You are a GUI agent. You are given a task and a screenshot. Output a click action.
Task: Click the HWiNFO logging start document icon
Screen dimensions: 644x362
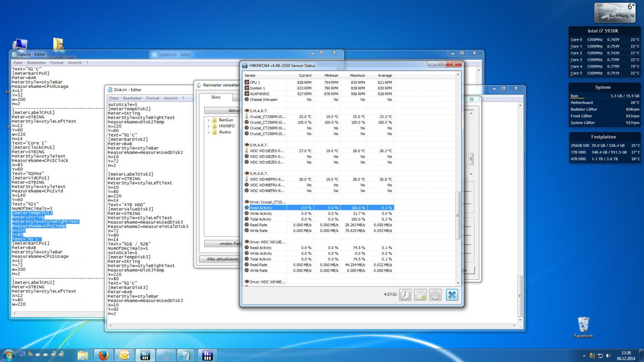(x=420, y=295)
